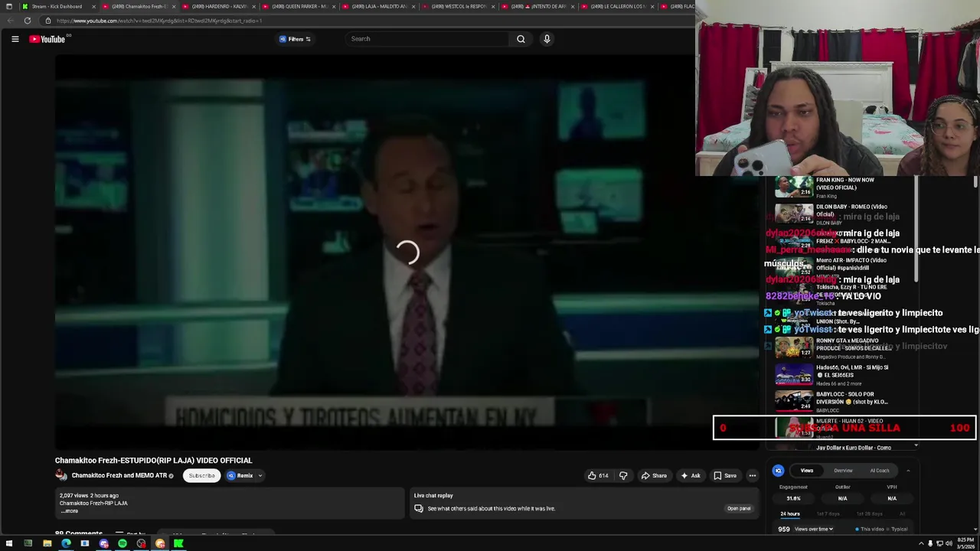Screen dimensions: 980x551
Task: Select the browser address bar URL
Action: click(x=159, y=21)
